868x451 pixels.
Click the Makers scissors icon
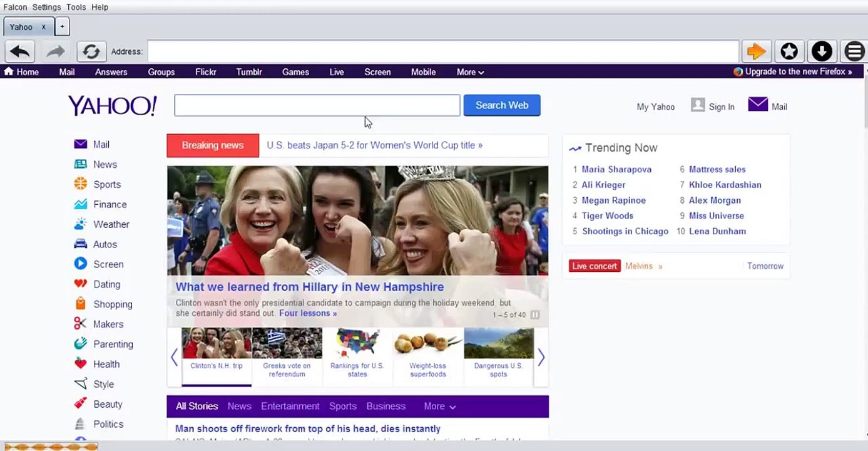coord(80,324)
